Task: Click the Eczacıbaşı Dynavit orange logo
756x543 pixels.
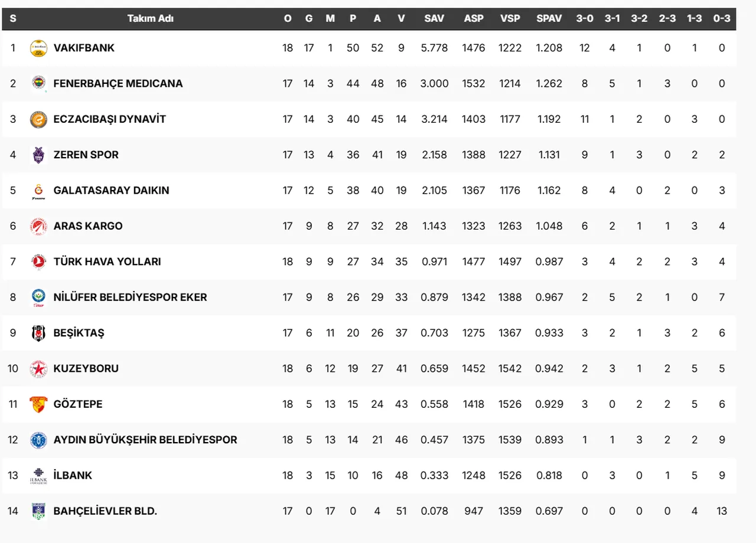Action: pyautogui.click(x=38, y=119)
